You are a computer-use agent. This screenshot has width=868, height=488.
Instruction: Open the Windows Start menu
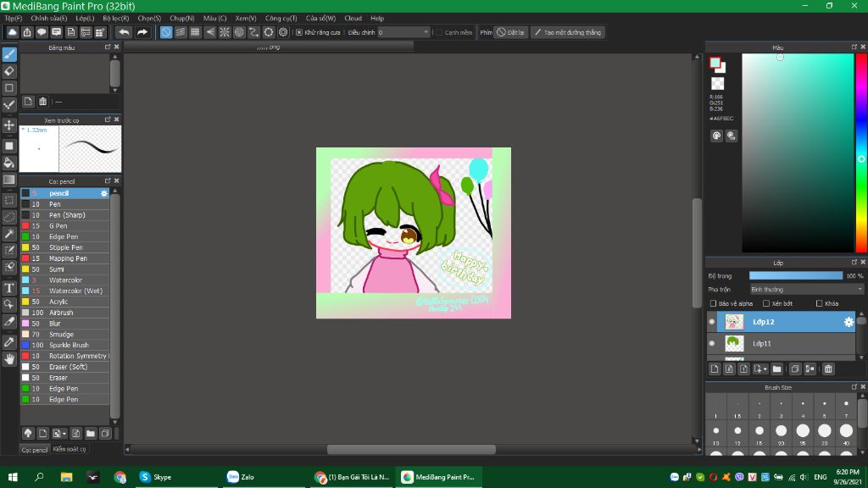coord(13,477)
